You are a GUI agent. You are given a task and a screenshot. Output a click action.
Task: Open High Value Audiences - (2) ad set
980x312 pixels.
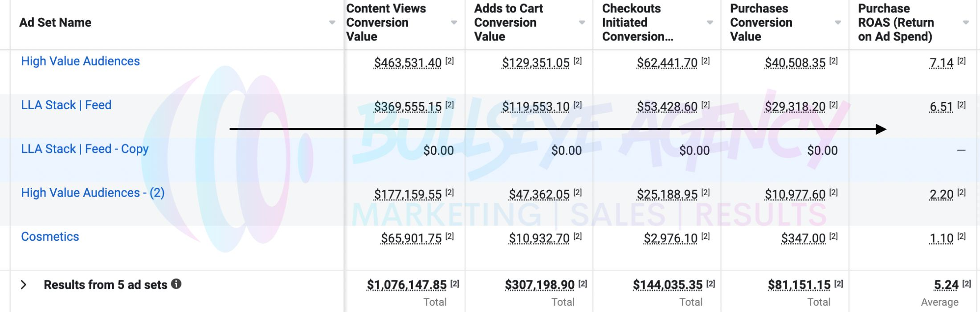(93, 193)
